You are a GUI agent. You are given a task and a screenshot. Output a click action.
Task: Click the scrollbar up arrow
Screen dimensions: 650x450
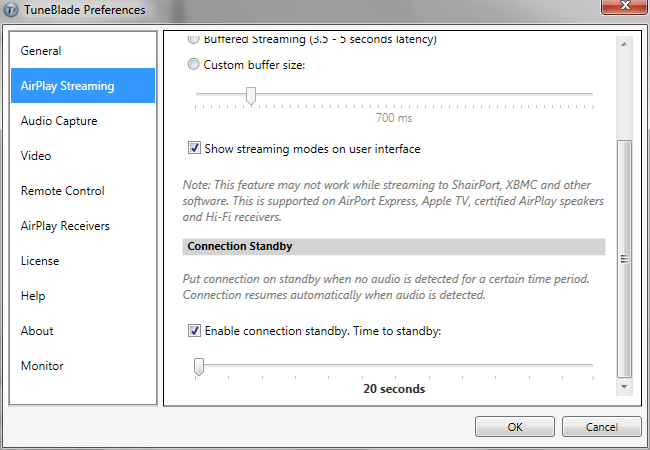pyautogui.click(x=624, y=44)
